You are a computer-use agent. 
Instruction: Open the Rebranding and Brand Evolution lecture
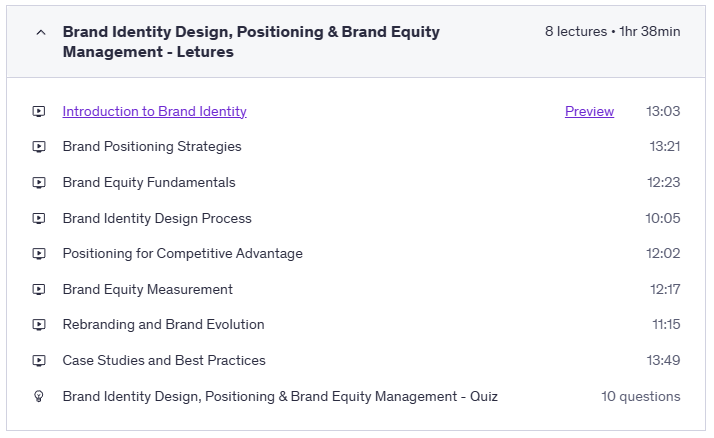[x=163, y=325]
